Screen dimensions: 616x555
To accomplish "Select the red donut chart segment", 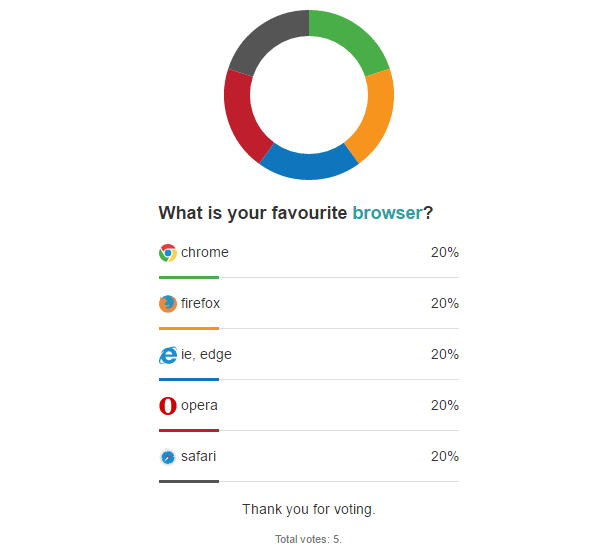I will [243, 113].
